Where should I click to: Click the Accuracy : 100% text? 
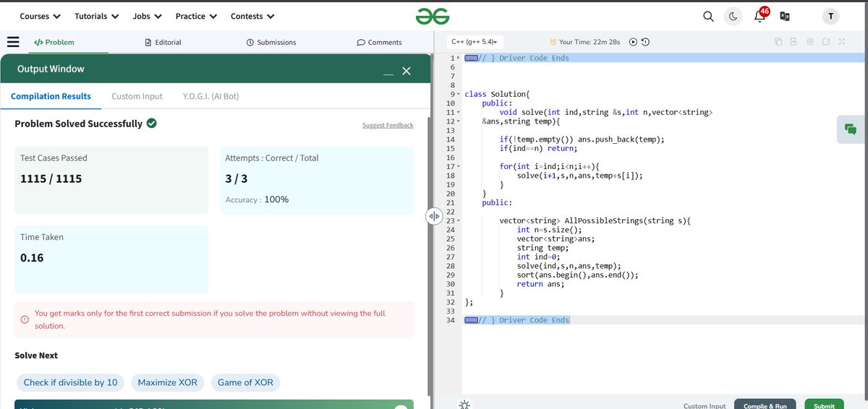(257, 199)
